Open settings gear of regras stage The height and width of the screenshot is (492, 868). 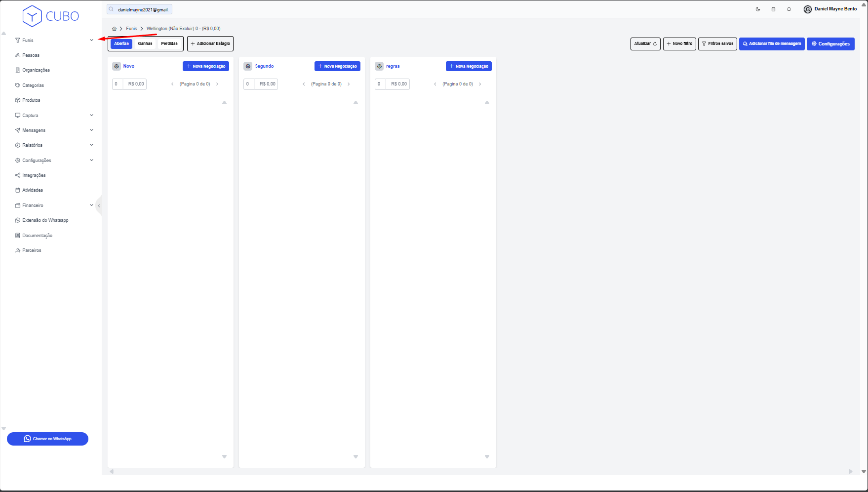click(379, 66)
